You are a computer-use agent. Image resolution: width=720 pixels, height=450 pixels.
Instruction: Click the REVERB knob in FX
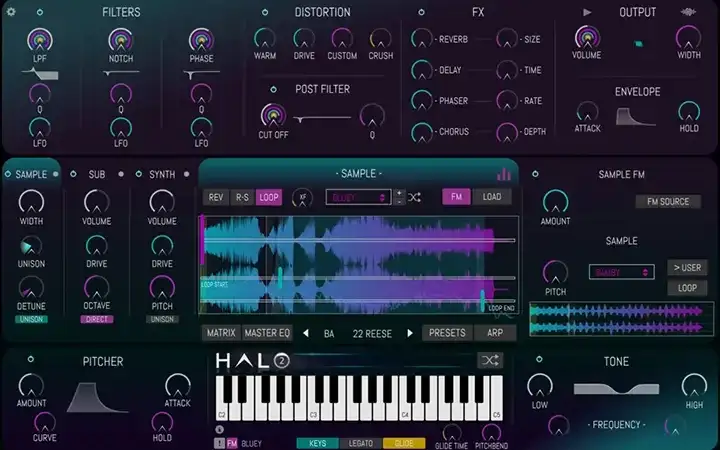422,39
